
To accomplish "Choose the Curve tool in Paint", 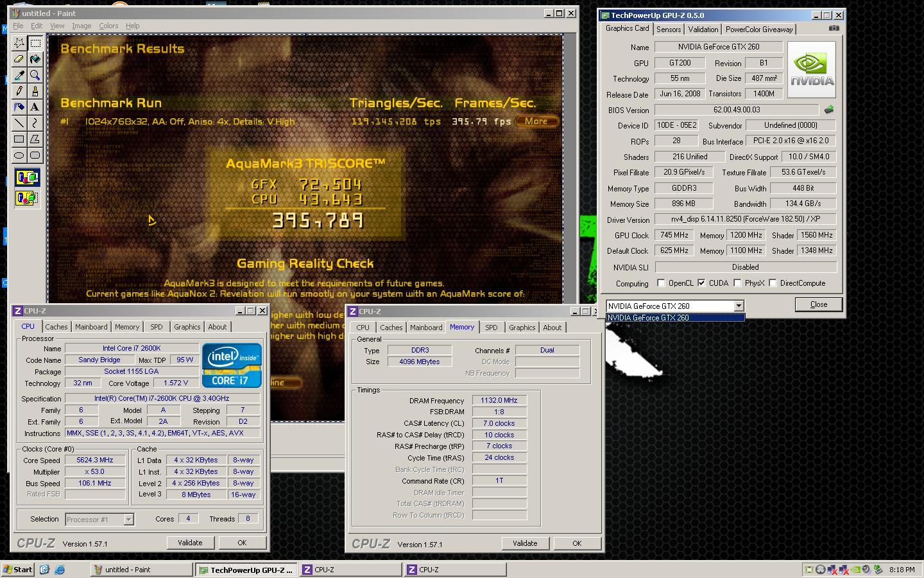I will (x=35, y=123).
